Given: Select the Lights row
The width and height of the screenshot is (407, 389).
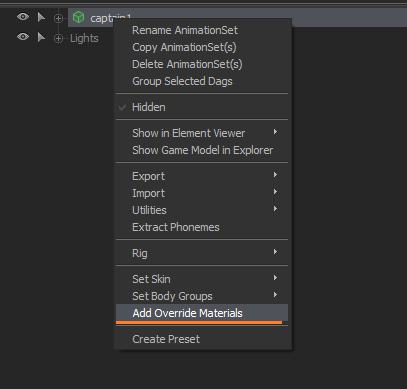Looking at the screenshot, I should [x=84, y=38].
